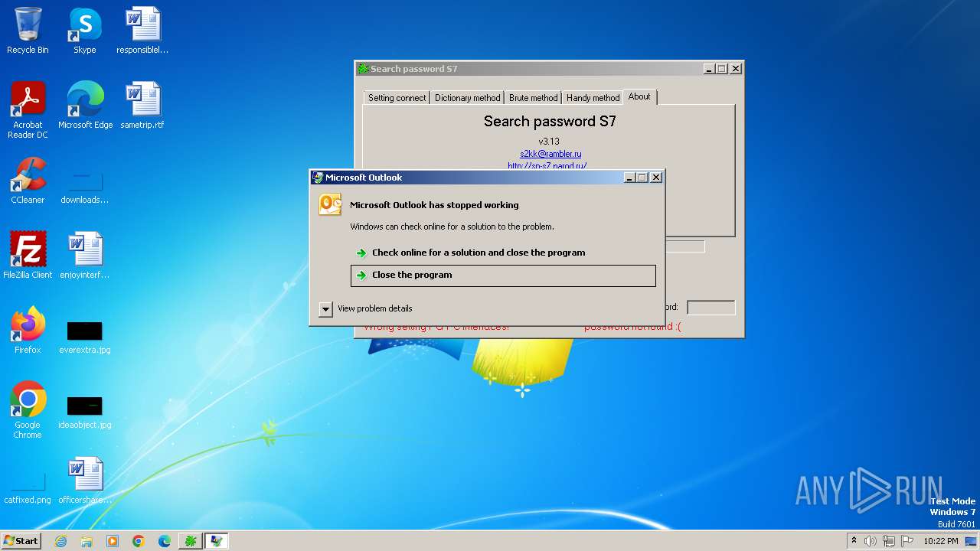Open the network tray icon
980x551 pixels.
coord(889,541)
